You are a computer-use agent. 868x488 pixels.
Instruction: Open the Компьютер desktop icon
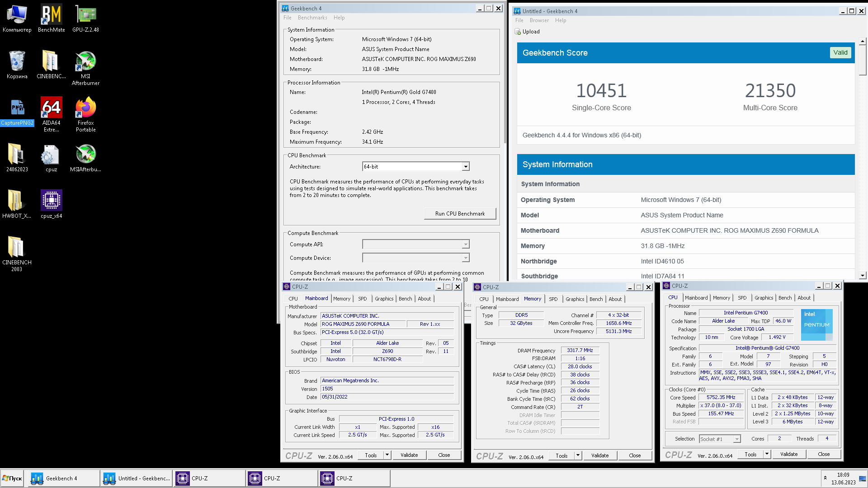click(17, 18)
